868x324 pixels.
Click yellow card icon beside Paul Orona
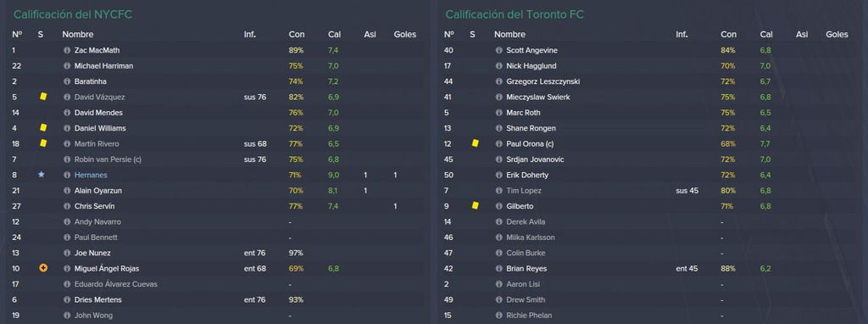click(x=475, y=143)
